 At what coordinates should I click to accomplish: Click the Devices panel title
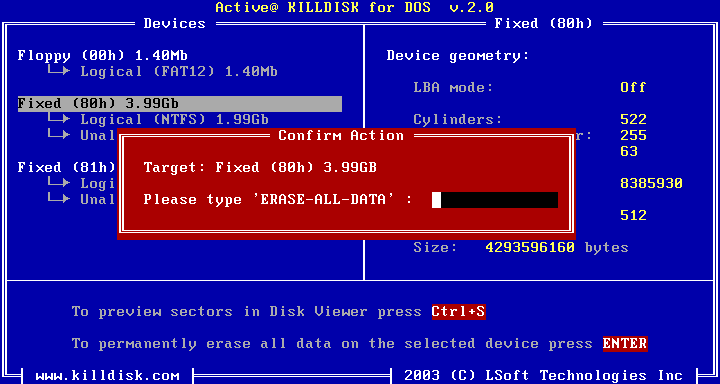coord(174,23)
